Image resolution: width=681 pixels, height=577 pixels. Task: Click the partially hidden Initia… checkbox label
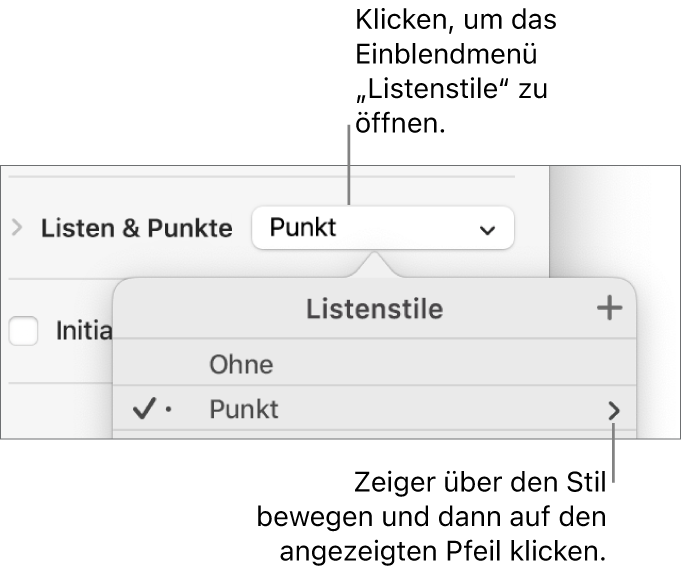click(x=83, y=331)
